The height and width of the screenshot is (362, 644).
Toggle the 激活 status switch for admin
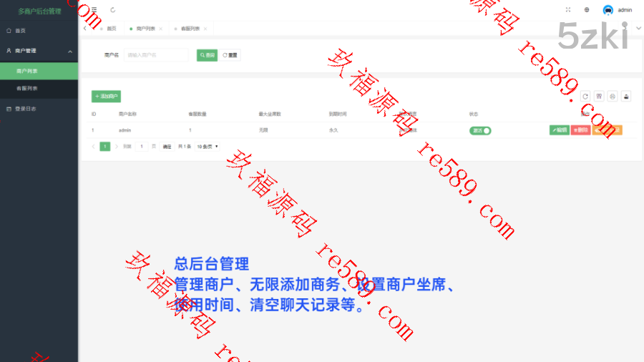pyautogui.click(x=481, y=130)
